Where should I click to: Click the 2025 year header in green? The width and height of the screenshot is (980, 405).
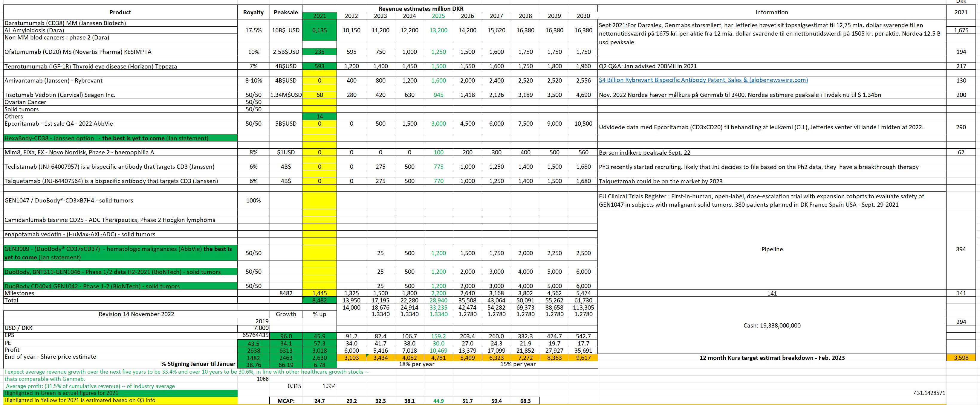pos(438,16)
